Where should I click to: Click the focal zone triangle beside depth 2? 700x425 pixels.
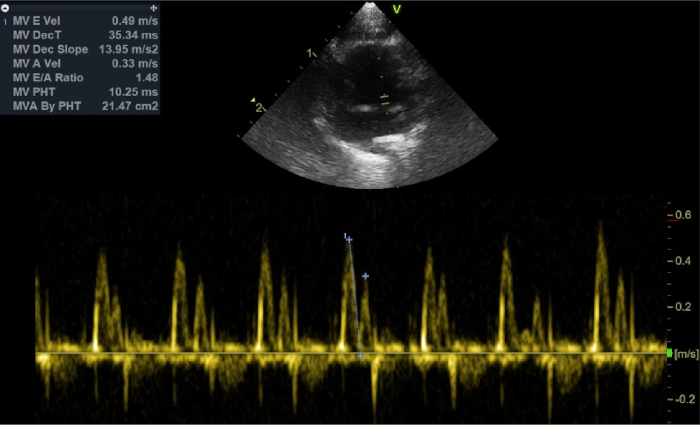253,100
